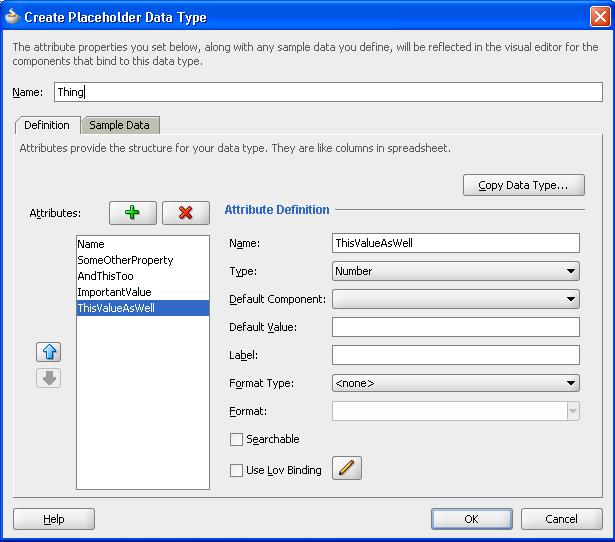615x542 pixels.
Task: Close the Create Placeholder Data Type dialog
Action: tap(599, 16)
